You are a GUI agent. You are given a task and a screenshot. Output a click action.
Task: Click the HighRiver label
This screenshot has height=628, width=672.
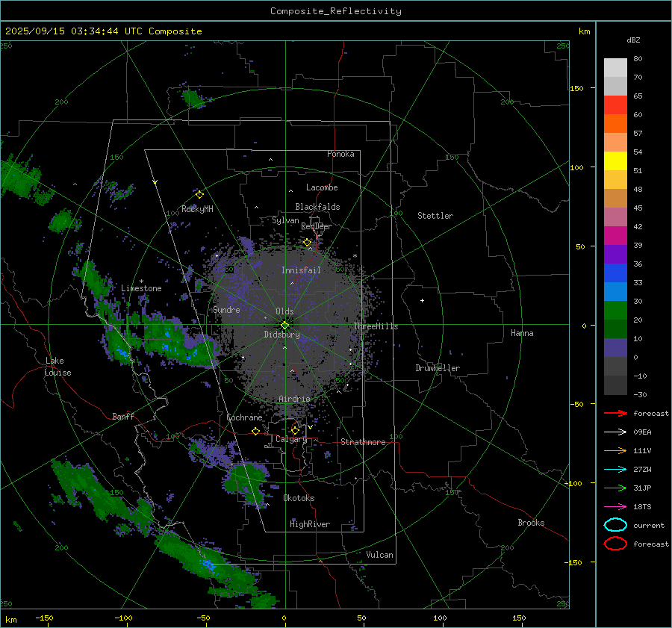point(310,524)
